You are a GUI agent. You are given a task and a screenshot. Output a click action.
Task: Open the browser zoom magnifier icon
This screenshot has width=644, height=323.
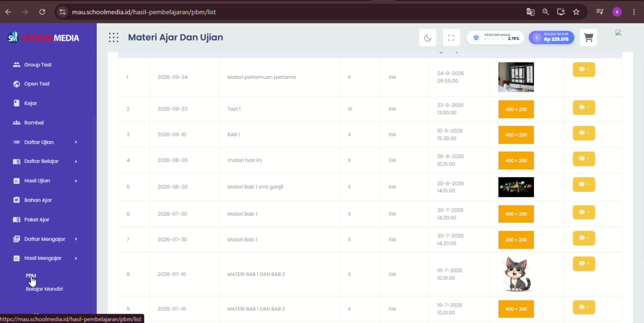545,12
